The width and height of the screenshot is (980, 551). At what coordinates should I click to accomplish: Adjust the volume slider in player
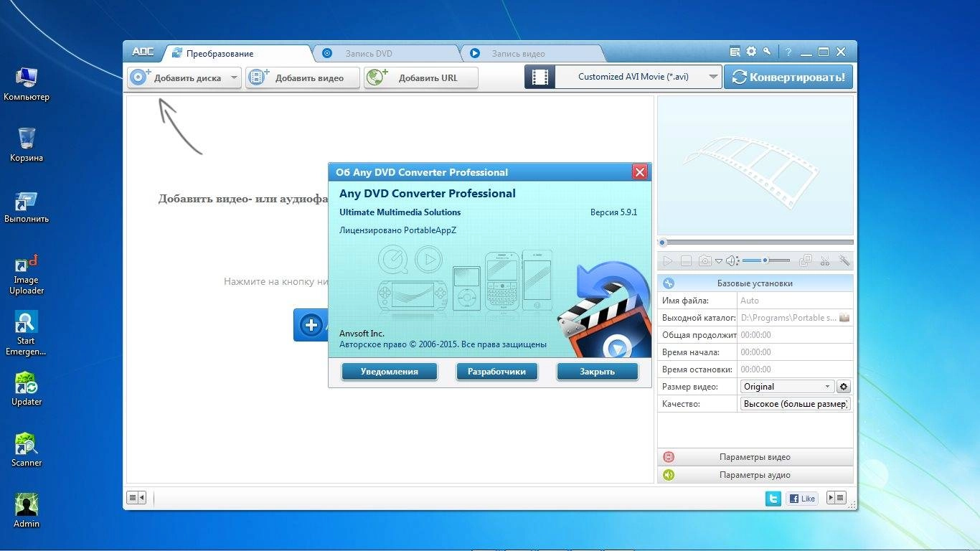click(x=765, y=260)
